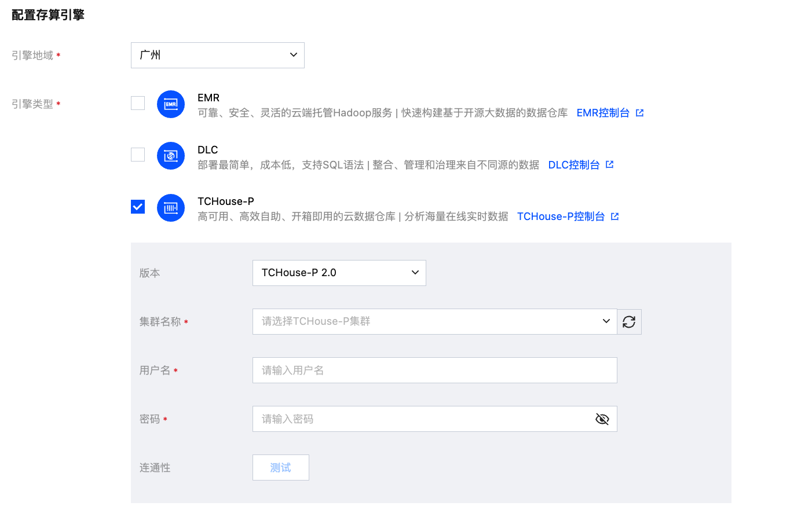Click the DLC engine title text
Screen dimensions: 812x506
click(x=208, y=150)
